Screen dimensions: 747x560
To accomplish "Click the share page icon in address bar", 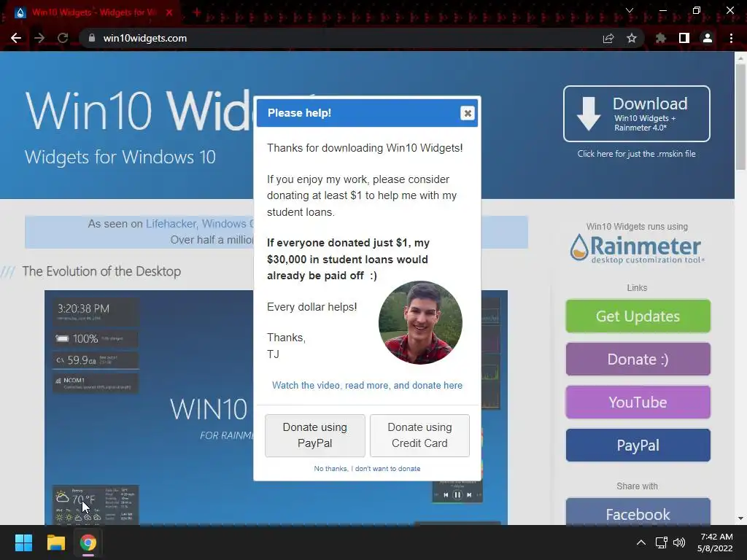I will coord(608,38).
